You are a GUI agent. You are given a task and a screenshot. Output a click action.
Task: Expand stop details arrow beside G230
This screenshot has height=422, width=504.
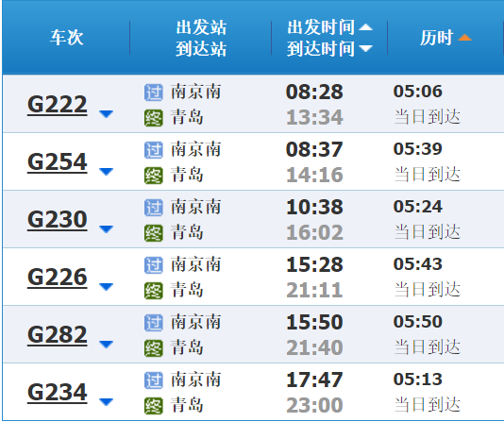[106, 228]
